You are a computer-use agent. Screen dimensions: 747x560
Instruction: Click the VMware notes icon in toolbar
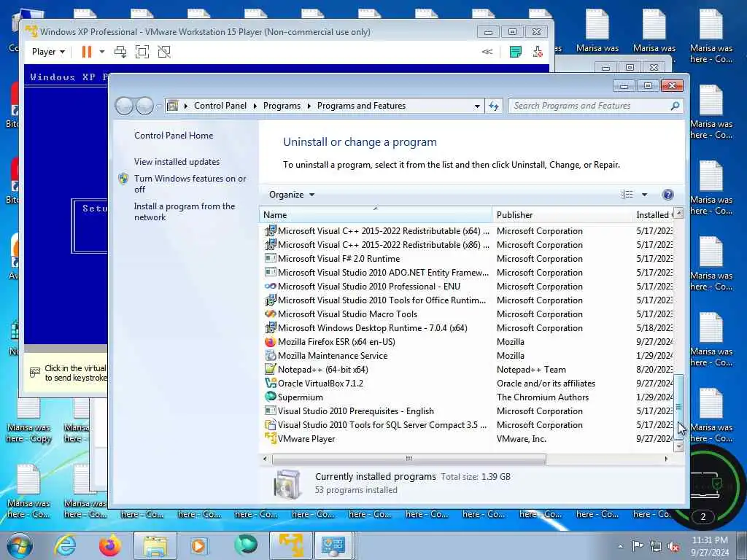tap(516, 52)
